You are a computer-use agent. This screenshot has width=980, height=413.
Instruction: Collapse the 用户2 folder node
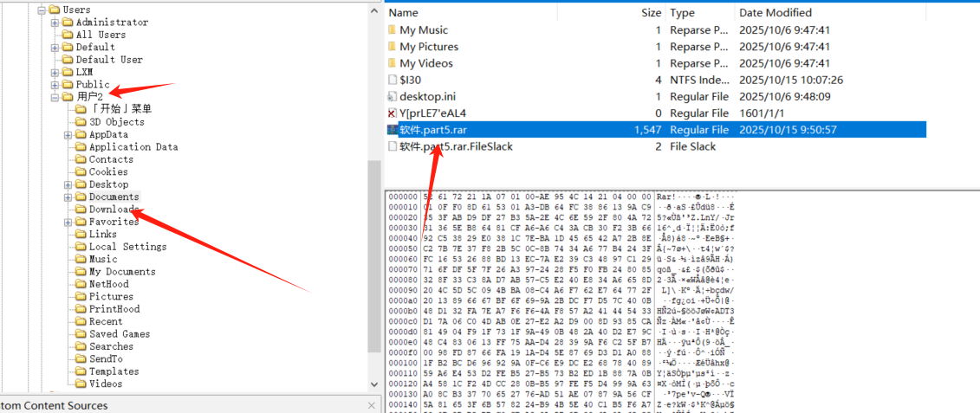pos(55,97)
